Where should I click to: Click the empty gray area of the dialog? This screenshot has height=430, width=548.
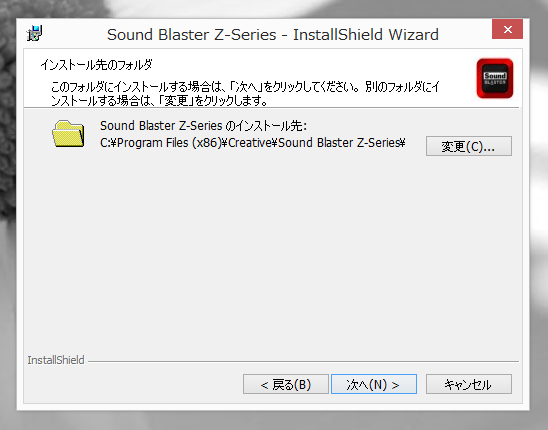tap(273, 252)
